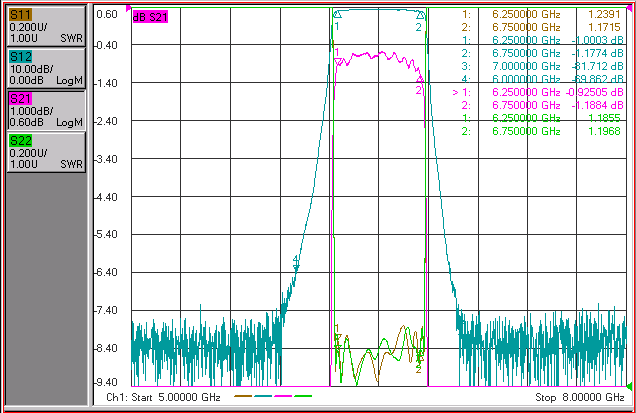Click the brown trace legend line
This screenshot has height=413, width=636.
coord(243,396)
